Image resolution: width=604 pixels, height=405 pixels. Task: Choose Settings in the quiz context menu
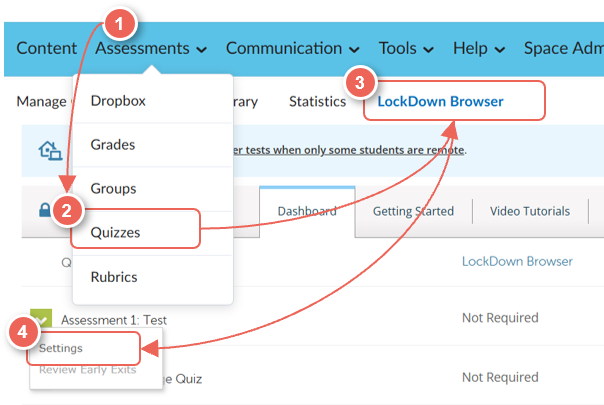(x=61, y=349)
